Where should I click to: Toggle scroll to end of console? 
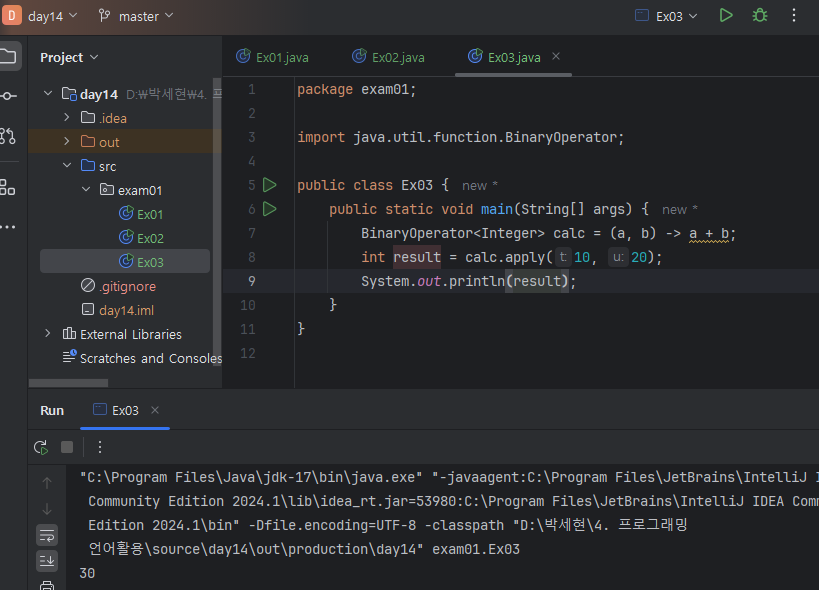tap(47, 561)
